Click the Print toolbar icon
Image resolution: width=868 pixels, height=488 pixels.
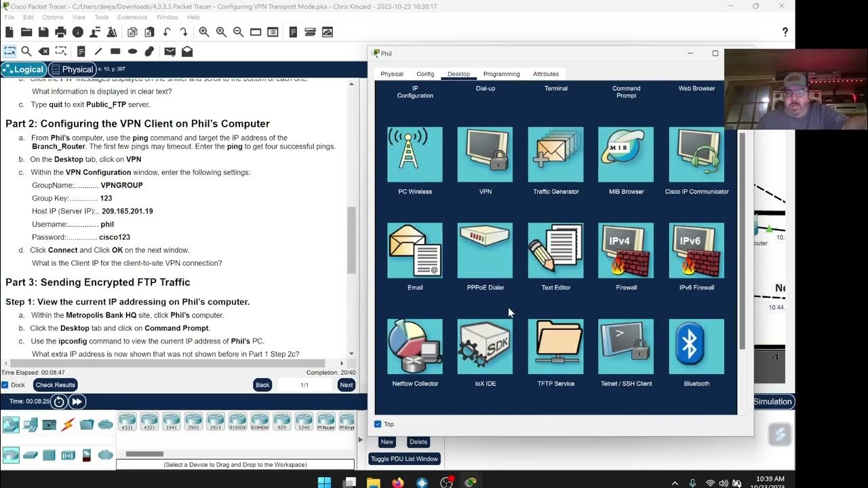[x=60, y=32]
